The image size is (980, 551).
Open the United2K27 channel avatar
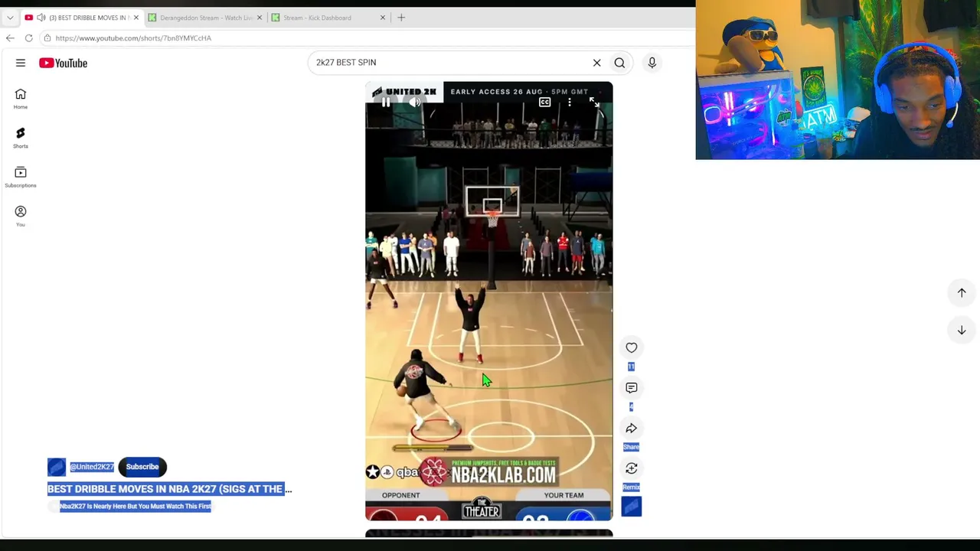pos(57,467)
